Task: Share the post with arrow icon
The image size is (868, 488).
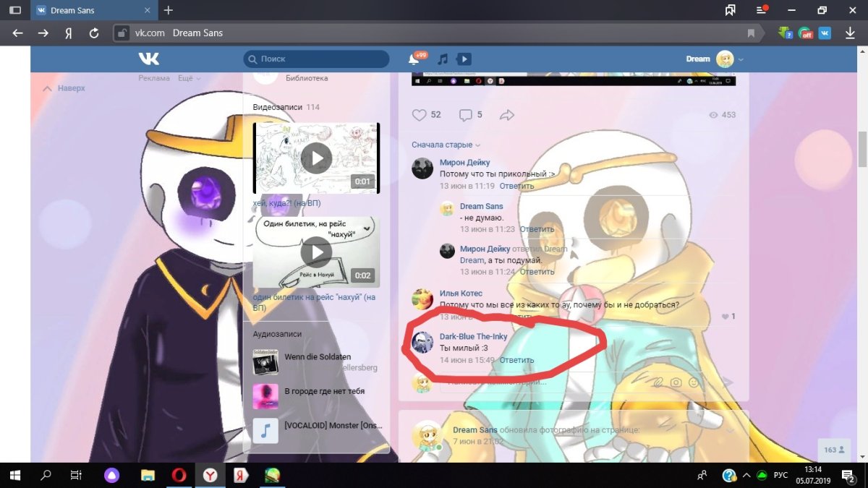Action: (x=507, y=115)
